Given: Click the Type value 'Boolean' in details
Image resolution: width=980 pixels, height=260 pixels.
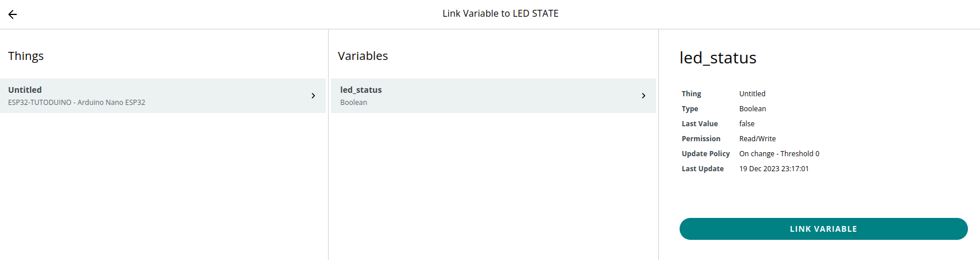Looking at the screenshot, I should point(752,109).
